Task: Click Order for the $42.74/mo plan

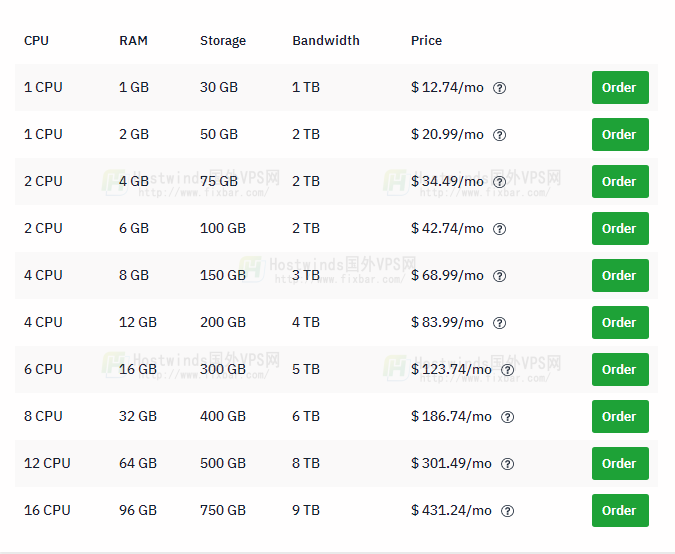Action: click(x=620, y=228)
